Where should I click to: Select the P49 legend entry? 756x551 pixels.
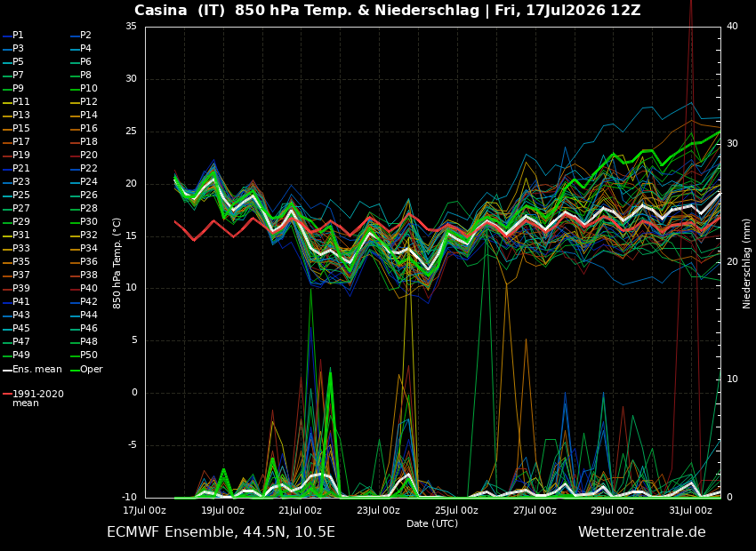[x=16, y=355]
